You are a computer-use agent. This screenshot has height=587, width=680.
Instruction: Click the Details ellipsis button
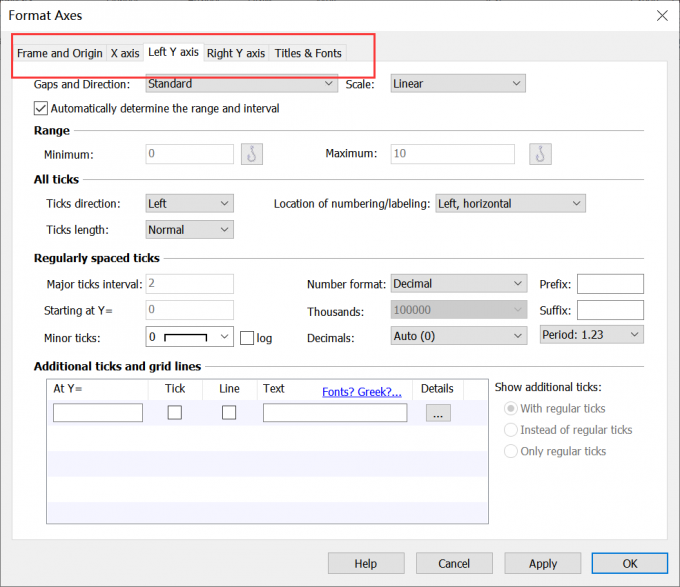(438, 413)
